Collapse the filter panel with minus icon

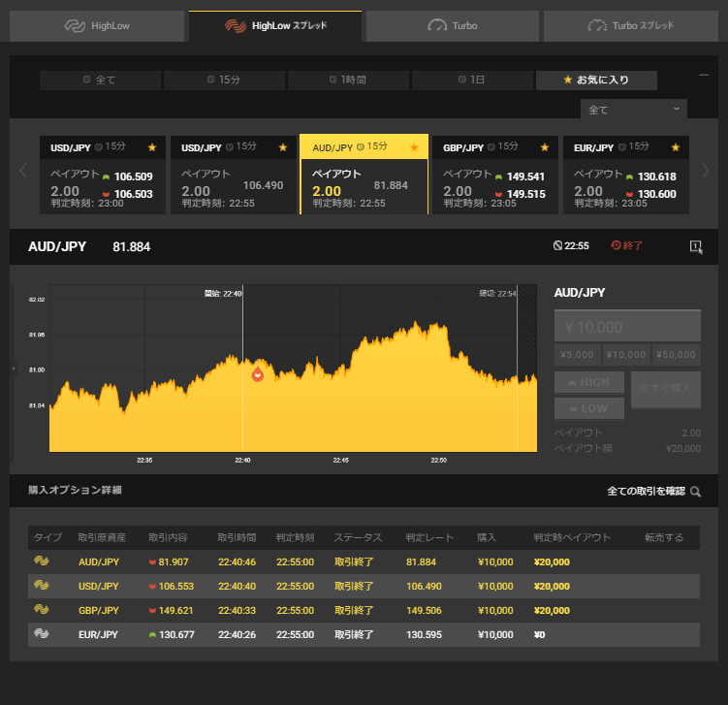[x=704, y=75]
